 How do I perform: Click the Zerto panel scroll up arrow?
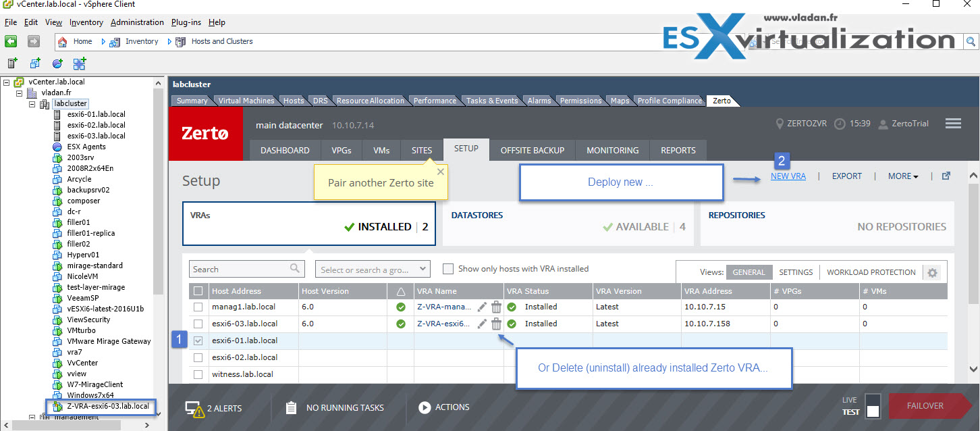coord(973,176)
